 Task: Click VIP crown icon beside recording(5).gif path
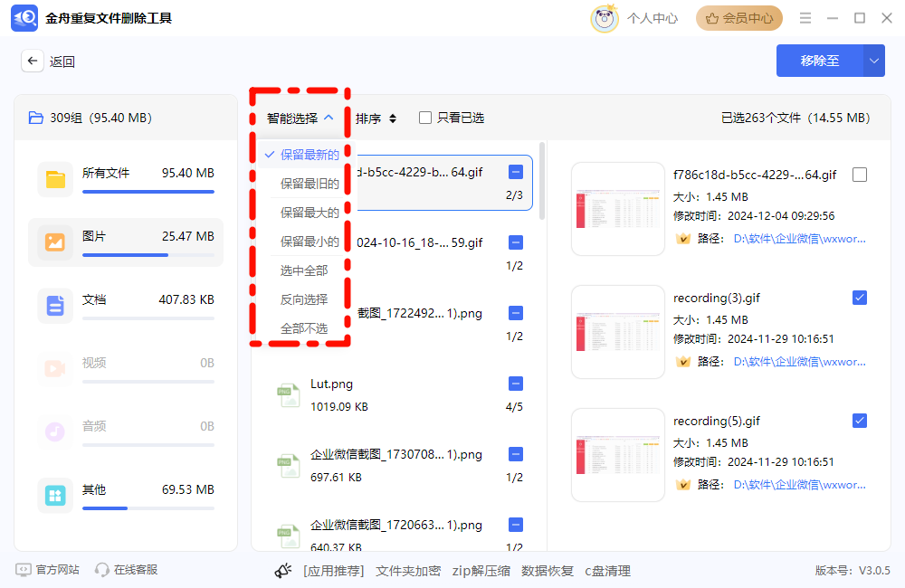[683, 485]
